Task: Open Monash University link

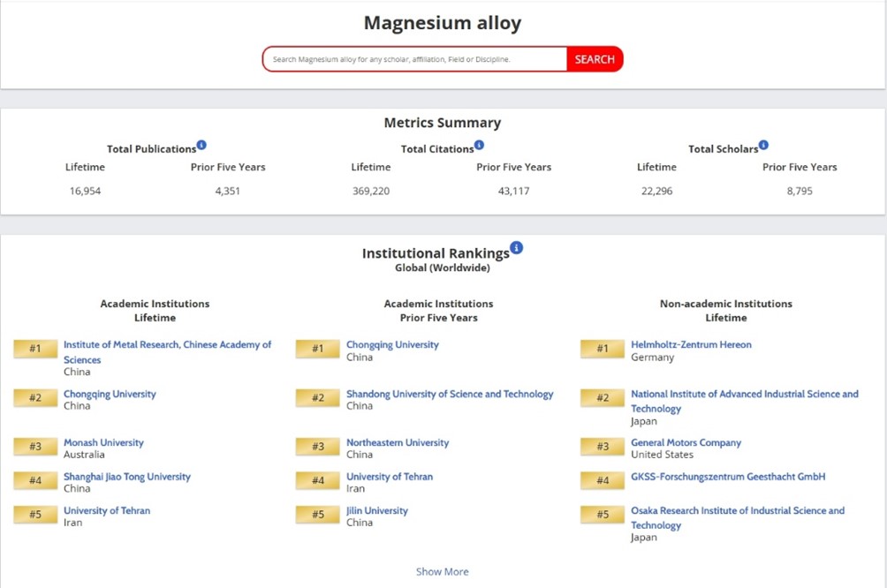Action: pyautogui.click(x=103, y=442)
